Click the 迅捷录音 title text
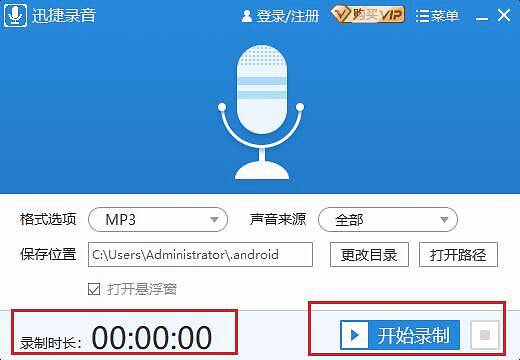 (64, 16)
